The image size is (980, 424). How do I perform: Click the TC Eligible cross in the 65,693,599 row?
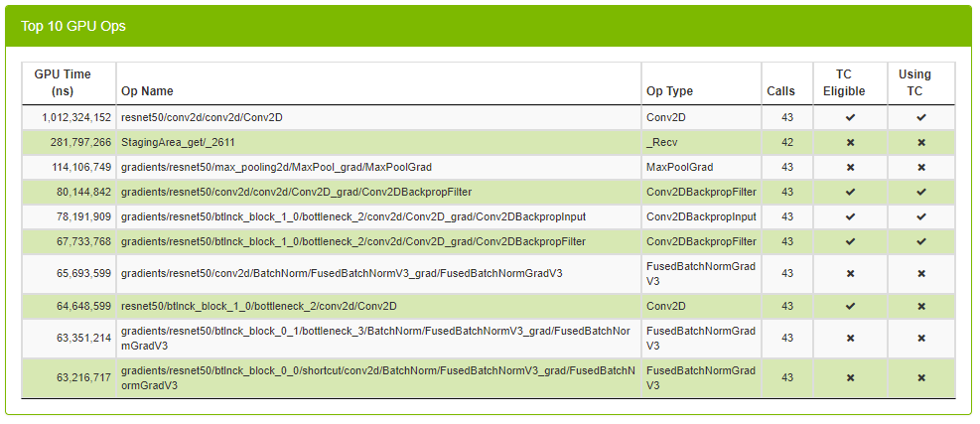tap(850, 273)
